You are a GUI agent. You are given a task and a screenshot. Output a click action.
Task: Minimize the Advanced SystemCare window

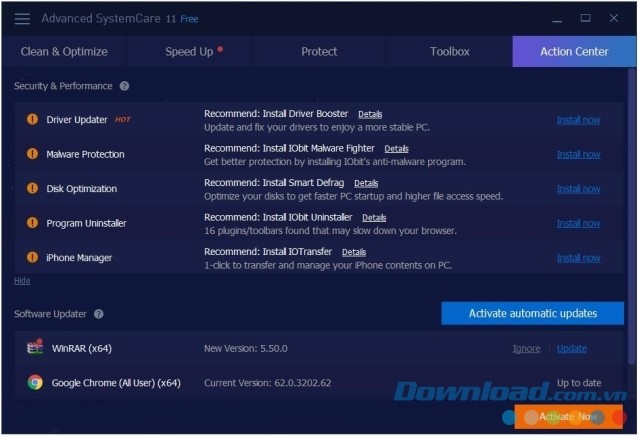click(x=557, y=19)
